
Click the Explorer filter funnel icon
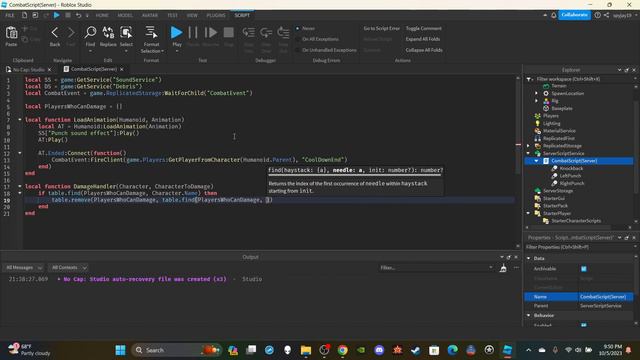[529, 79]
